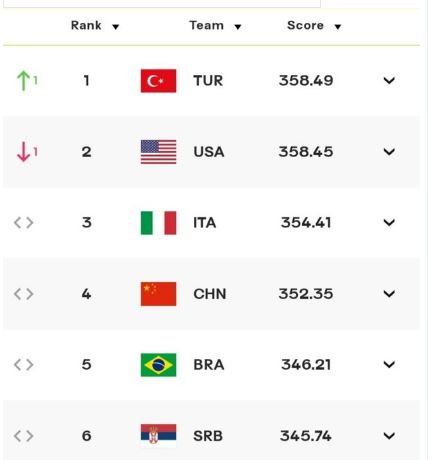Screen dimensions: 428x460
Task: Click the green up-arrow rank change for TUR
Action: [27, 81]
